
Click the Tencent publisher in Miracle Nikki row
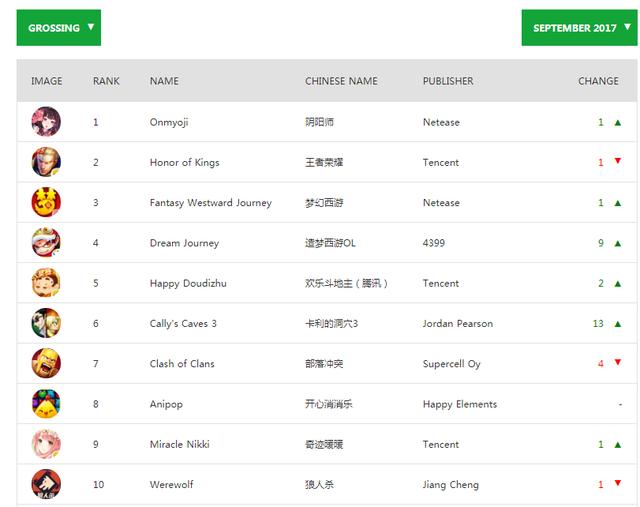tap(441, 444)
